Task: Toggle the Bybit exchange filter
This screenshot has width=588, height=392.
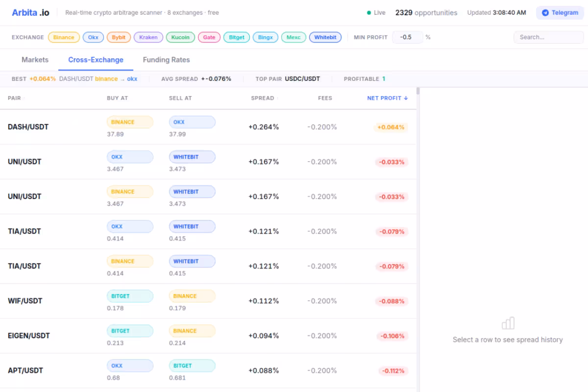Action: click(x=119, y=37)
